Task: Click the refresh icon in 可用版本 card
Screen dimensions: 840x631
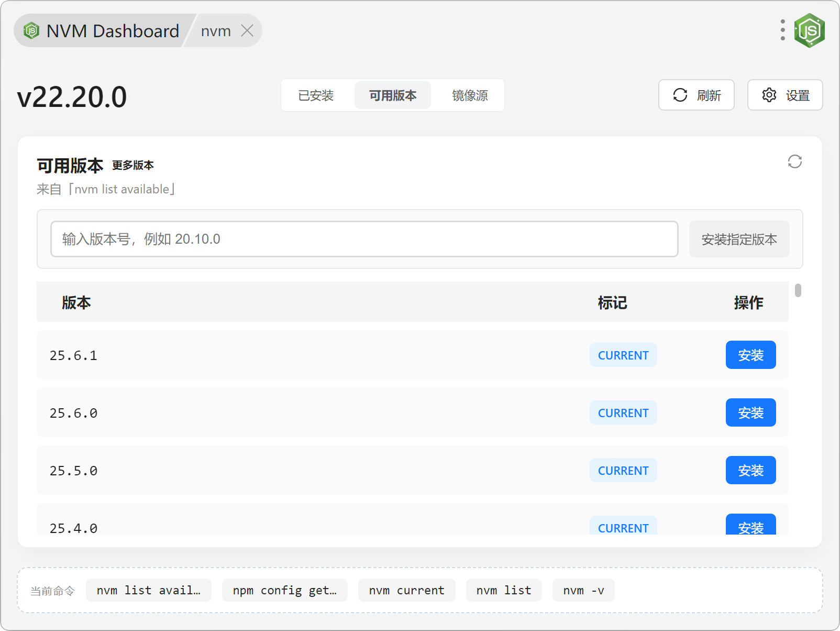Action: tap(794, 161)
